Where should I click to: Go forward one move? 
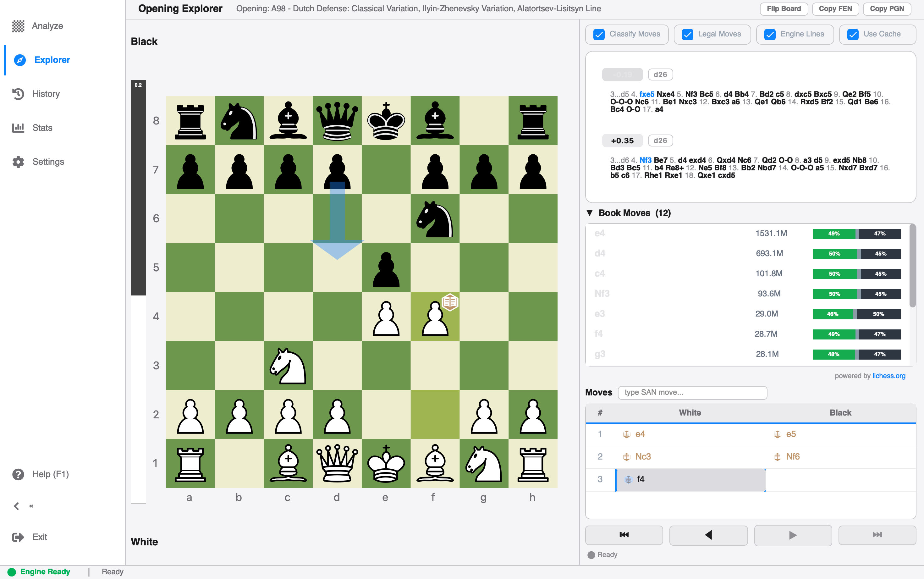coord(793,535)
